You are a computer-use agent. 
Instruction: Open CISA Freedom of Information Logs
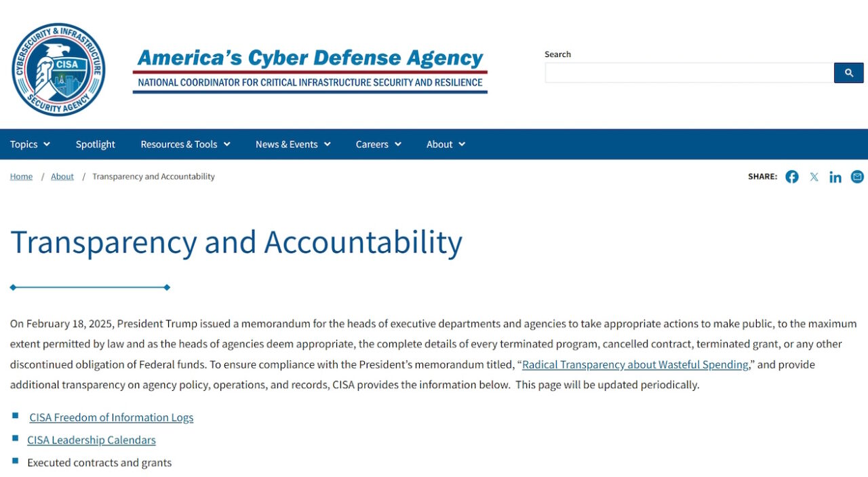click(111, 417)
